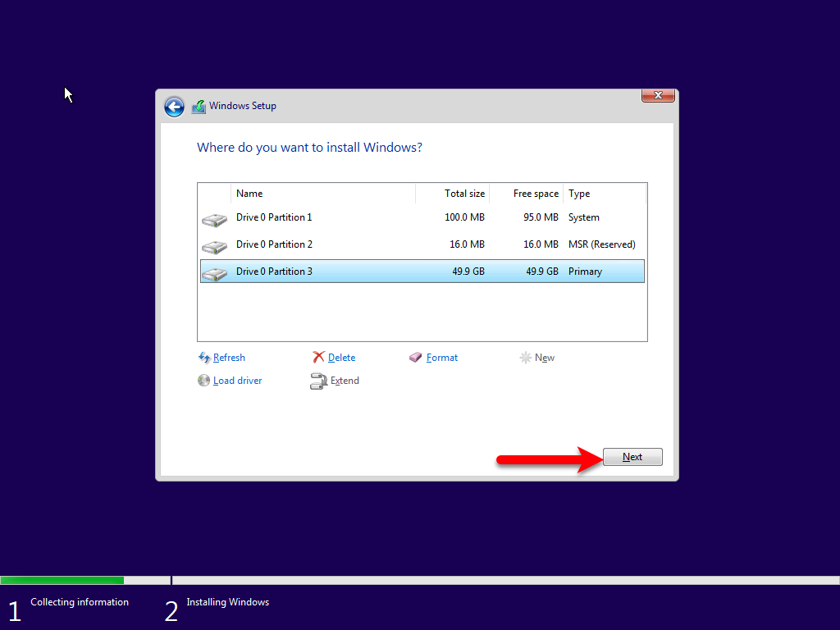Click the 100.0 MB total size cell
840x630 pixels.
coord(464,217)
